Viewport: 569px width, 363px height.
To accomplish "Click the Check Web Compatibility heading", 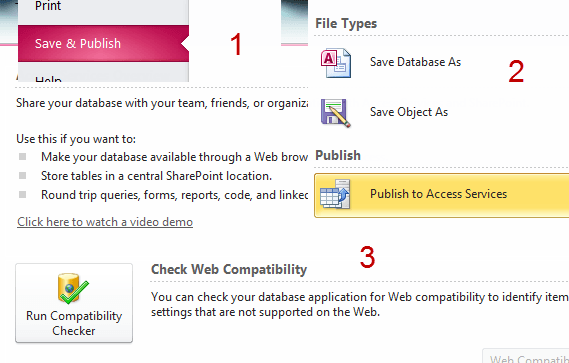I will pyautogui.click(x=229, y=270).
